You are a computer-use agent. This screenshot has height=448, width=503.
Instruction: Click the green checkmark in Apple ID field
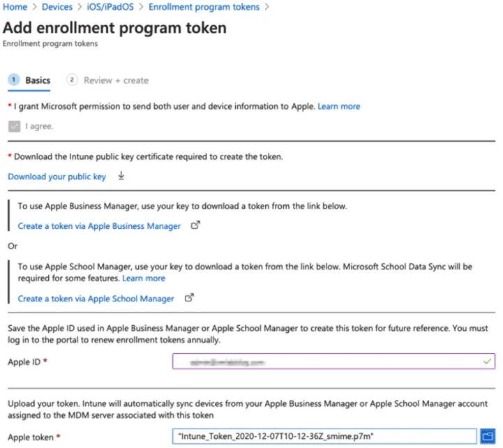[x=487, y=361]
